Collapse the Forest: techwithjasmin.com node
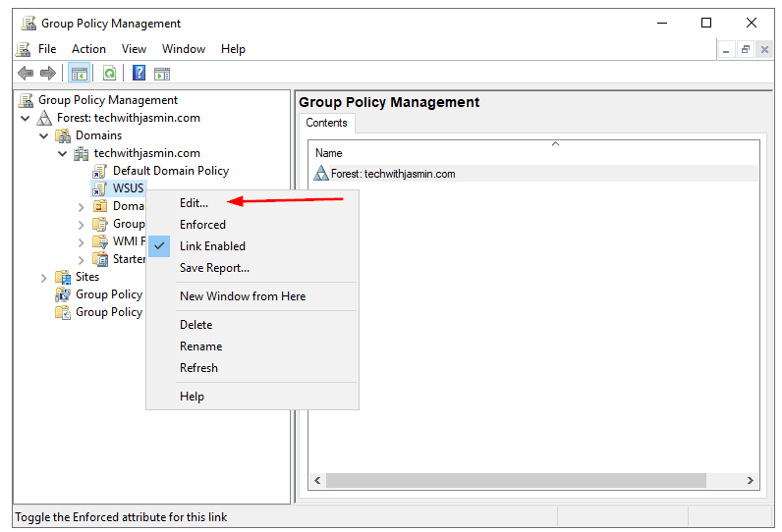Image resolution: width=782 pixels, height=532 pixels. (x=26, y=118)
